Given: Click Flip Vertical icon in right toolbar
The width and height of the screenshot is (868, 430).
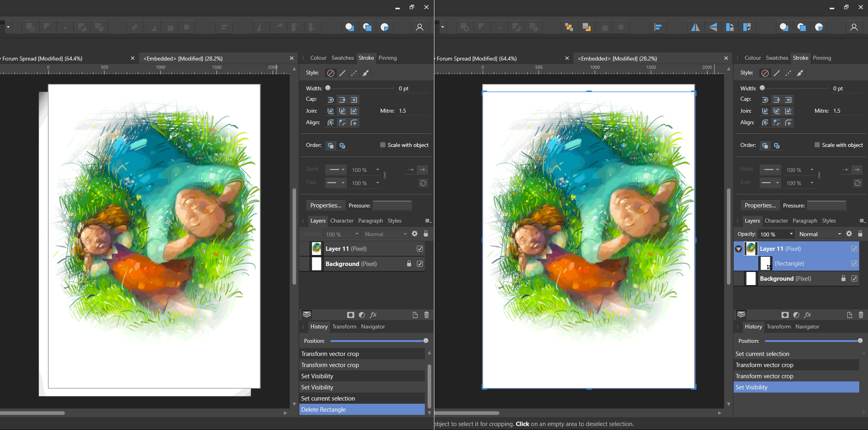Looking at the screenshot, I should coord(713,27).
